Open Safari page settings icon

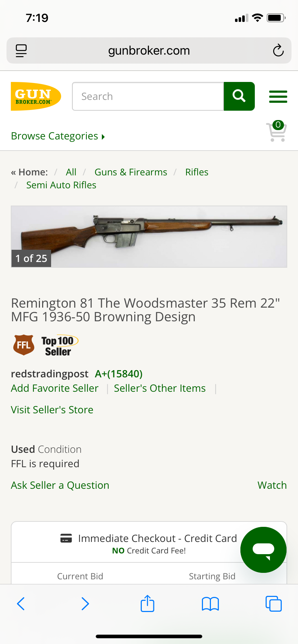click(x=21, y=51)
